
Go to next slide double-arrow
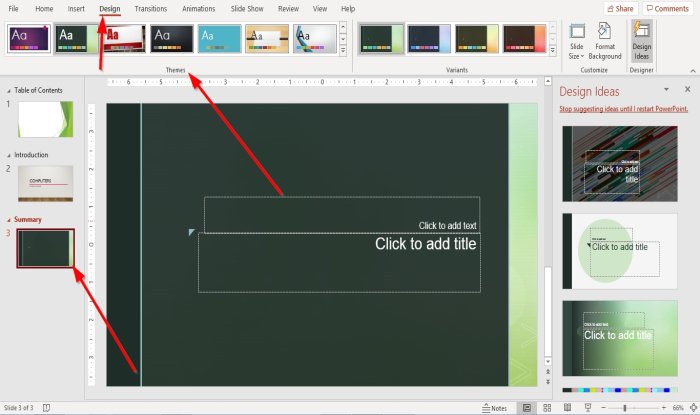548,382
